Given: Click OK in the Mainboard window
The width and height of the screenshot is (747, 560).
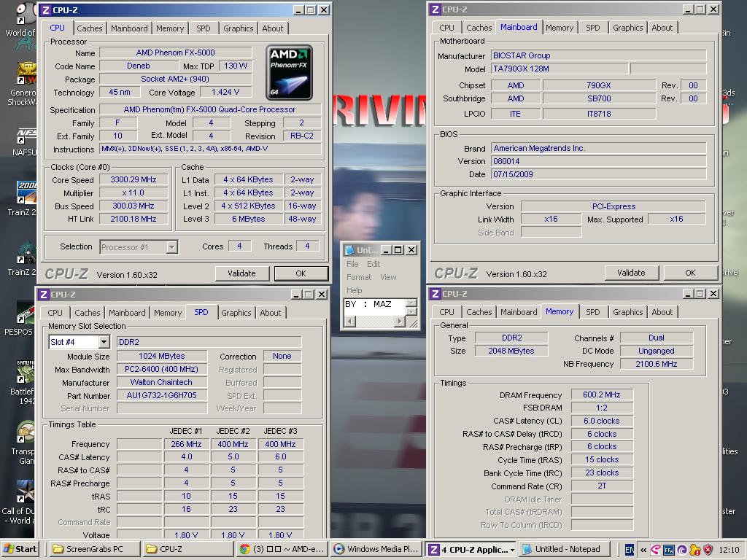Looking at the screenshot, I should (690, 273).
